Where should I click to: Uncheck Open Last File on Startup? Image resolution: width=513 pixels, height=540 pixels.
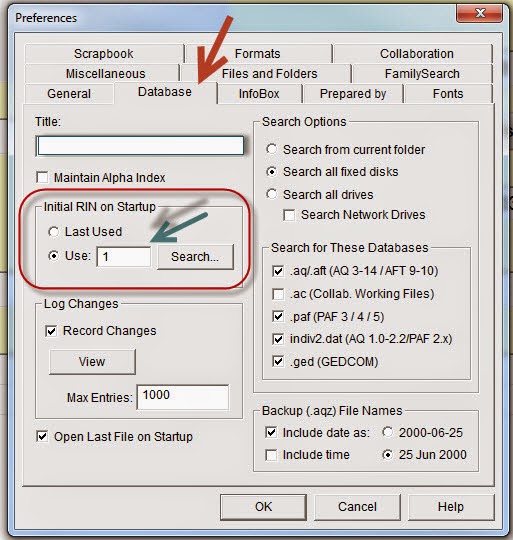(42, 437)
